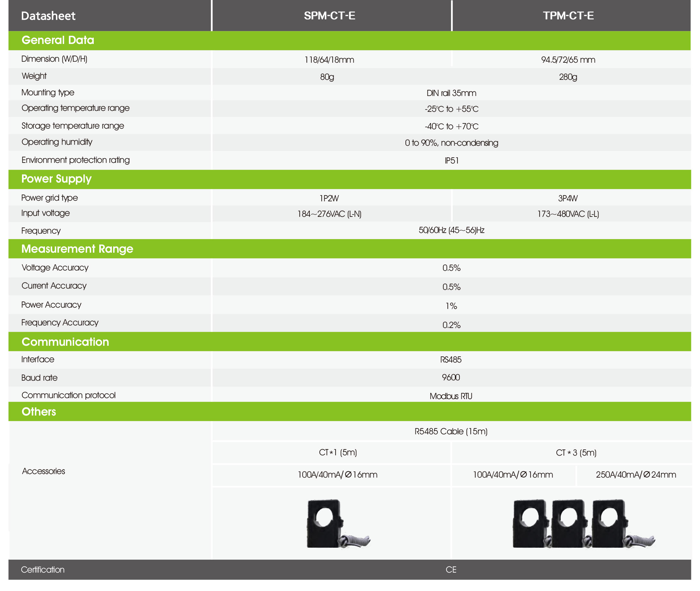Click the single CT clamp image

coord(339,524)
